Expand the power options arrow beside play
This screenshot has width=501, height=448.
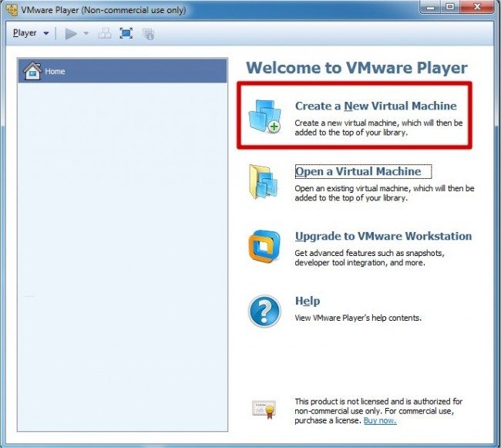[x=86, y=33]
